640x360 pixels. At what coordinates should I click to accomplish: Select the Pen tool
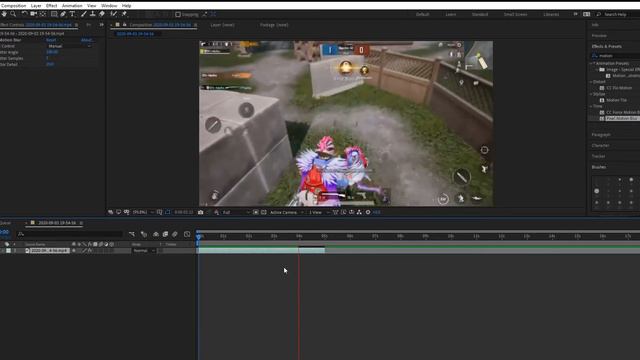pyautogui.click(x=63, y=14)
